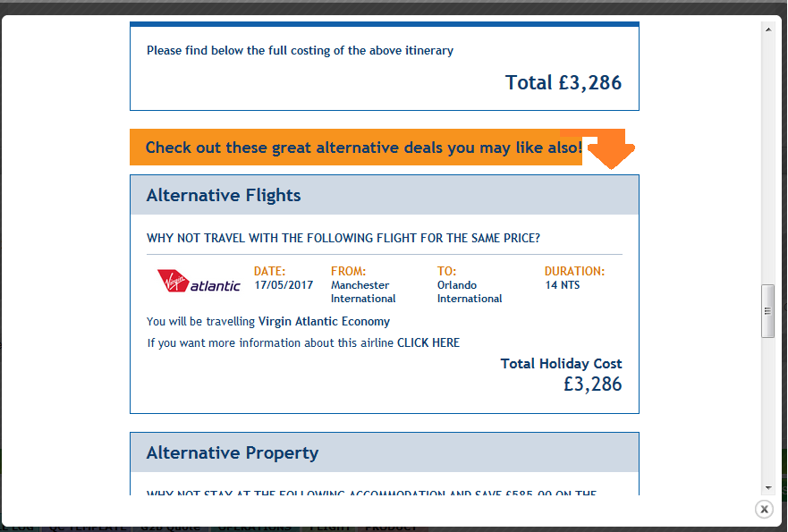Click the Total Holiday Cost £3,286 amount

click(592, 384)
